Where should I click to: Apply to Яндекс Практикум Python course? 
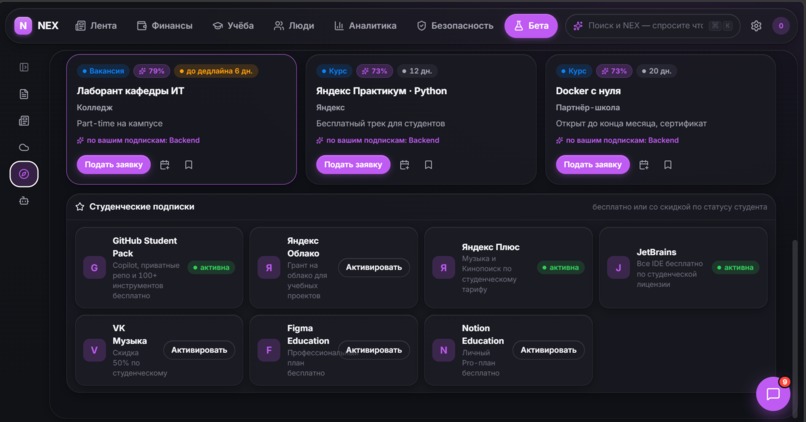coord(353,164)
